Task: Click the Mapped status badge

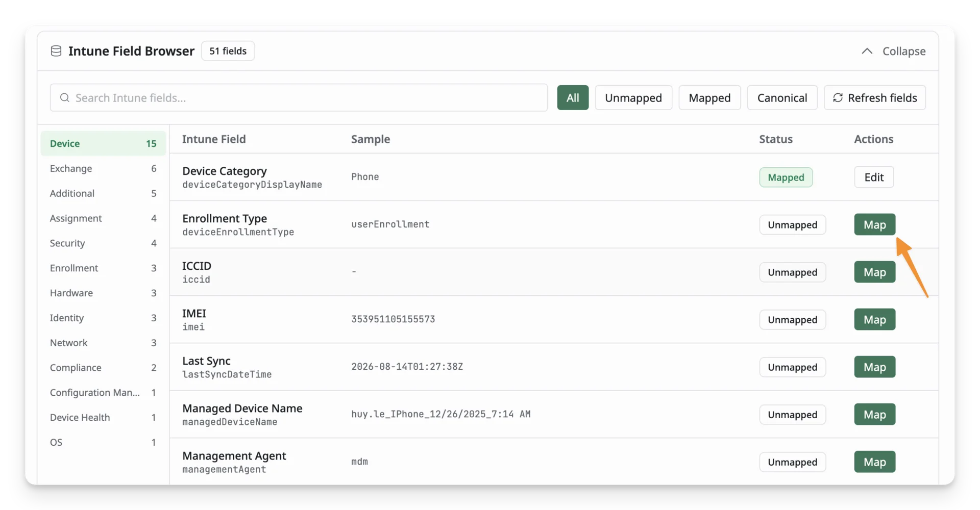Action: pyautogui.click(x=786, y=177)
